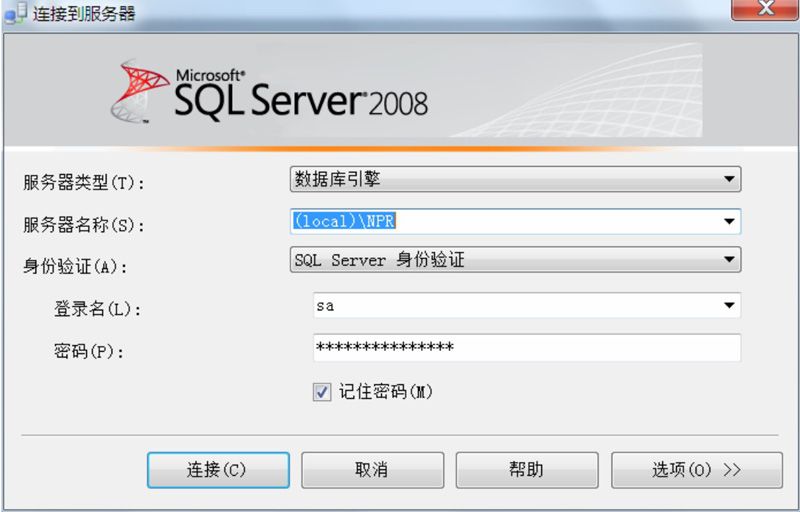Click the 服务器类型(T) label

[84, 182]
